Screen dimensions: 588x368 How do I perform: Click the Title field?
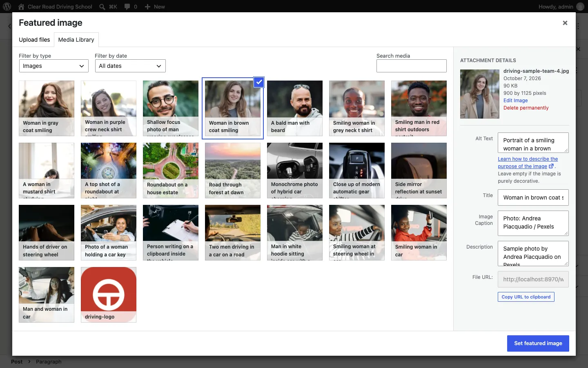[533, 197]
